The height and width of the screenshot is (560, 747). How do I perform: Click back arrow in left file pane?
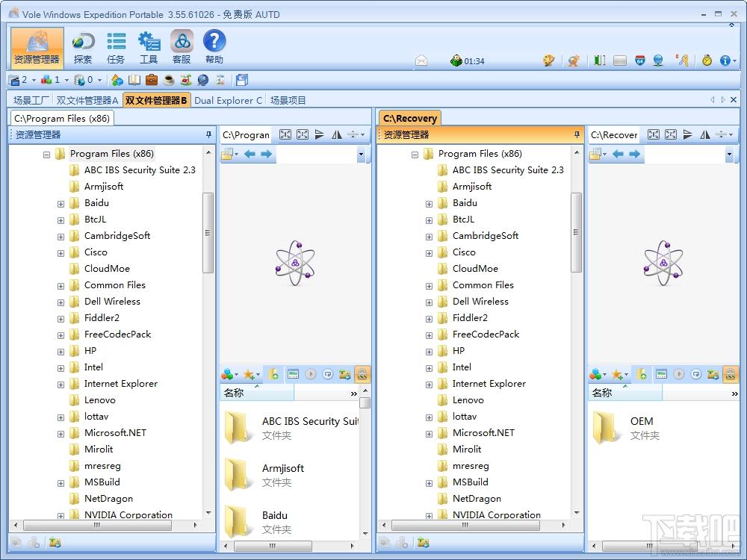249,154
